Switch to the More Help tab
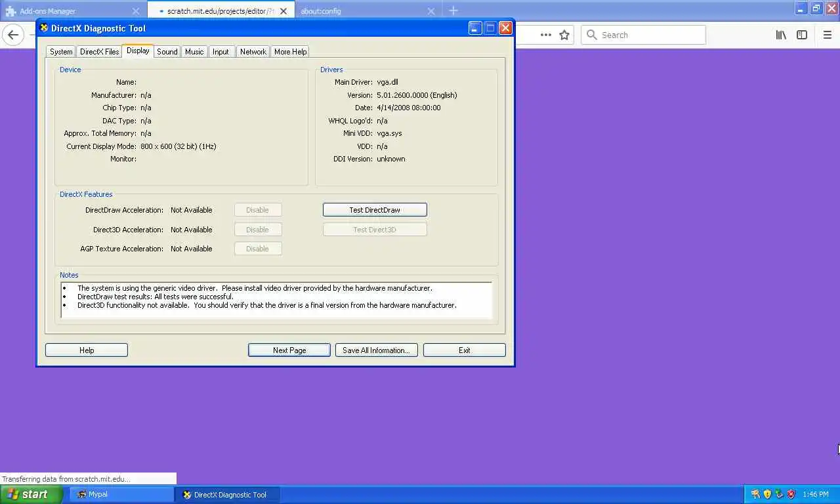The image size is (840, 504). [x=290, y=52]
